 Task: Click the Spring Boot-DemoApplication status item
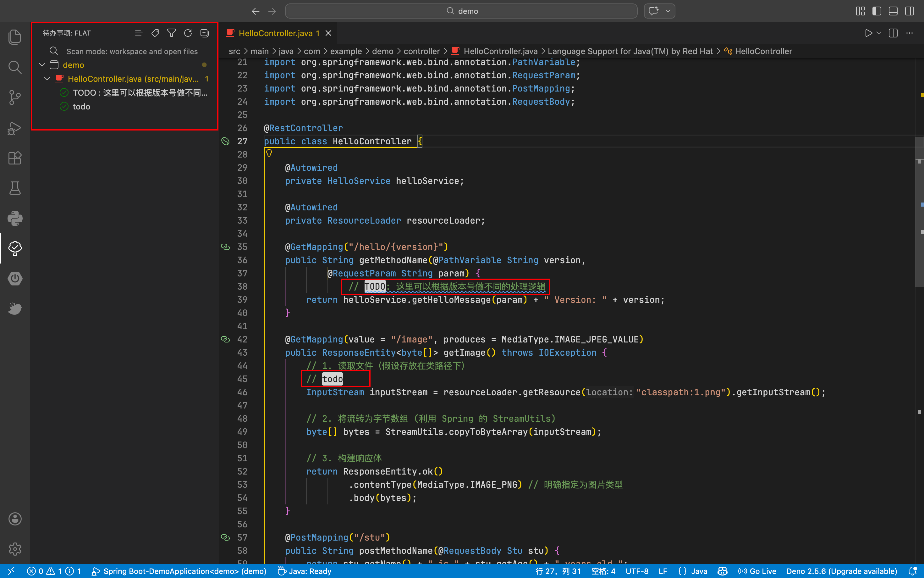click(179, 571)
